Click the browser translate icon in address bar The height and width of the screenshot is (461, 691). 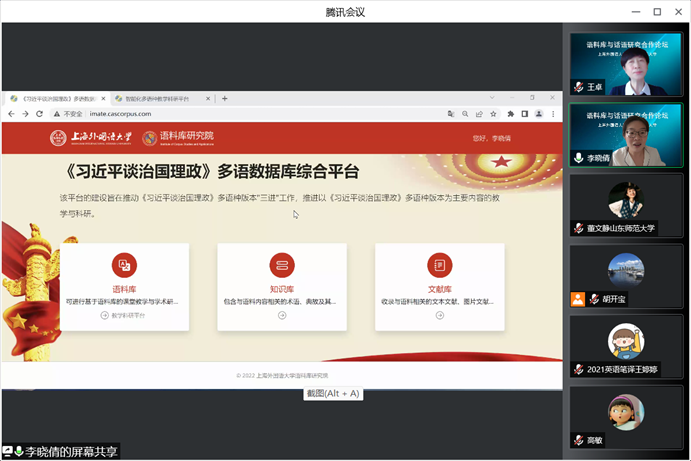tap(451, 114)
